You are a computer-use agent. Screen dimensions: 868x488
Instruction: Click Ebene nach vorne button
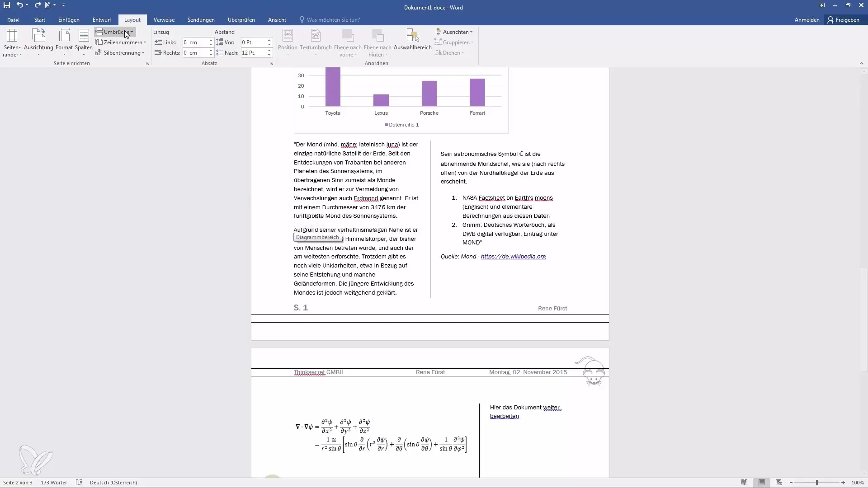tap(348, 43)
